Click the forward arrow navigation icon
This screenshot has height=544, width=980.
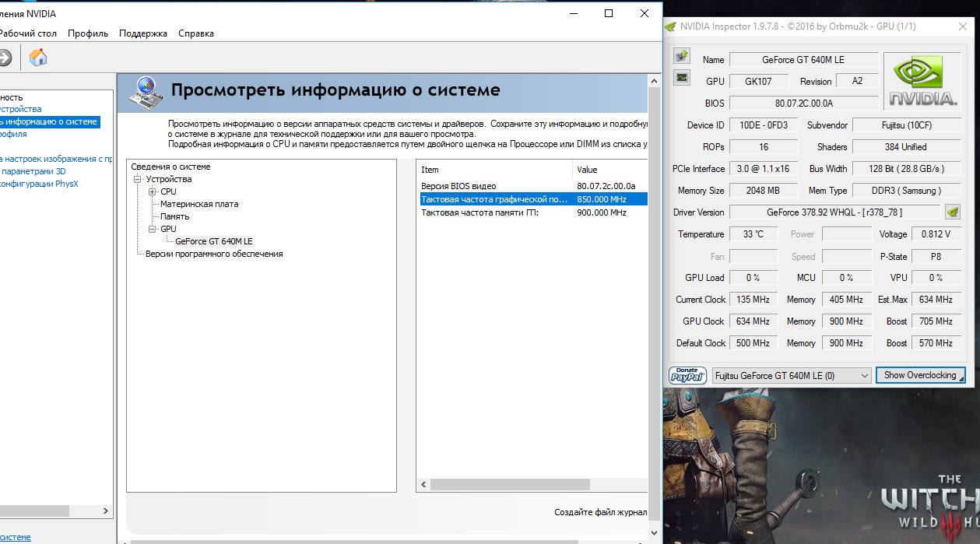4,58
